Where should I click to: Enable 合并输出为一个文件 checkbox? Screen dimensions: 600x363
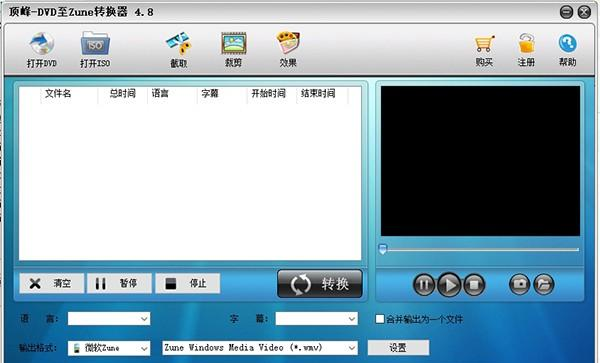[x=380, y=319]
